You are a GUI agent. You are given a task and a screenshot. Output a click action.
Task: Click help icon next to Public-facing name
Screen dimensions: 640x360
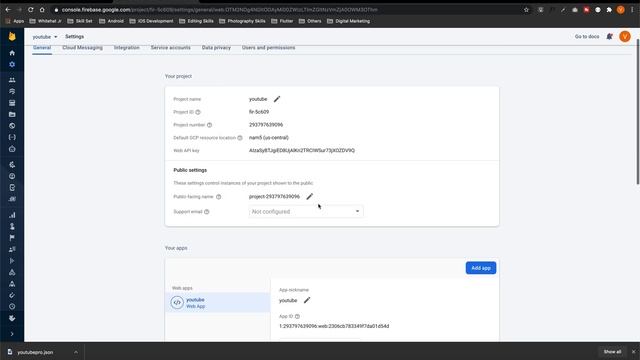pyautogui.click(x=218, y=197)
